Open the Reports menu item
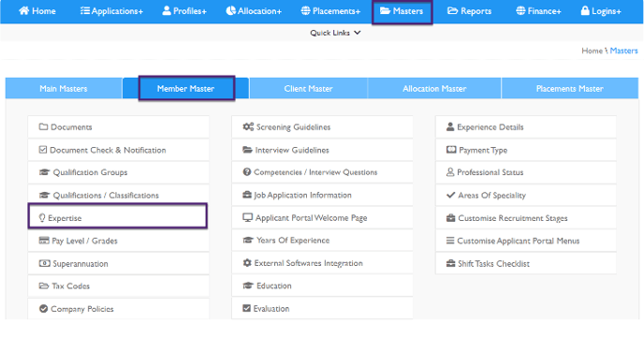Viewport: 644px width, 338px height. [469, 11]
